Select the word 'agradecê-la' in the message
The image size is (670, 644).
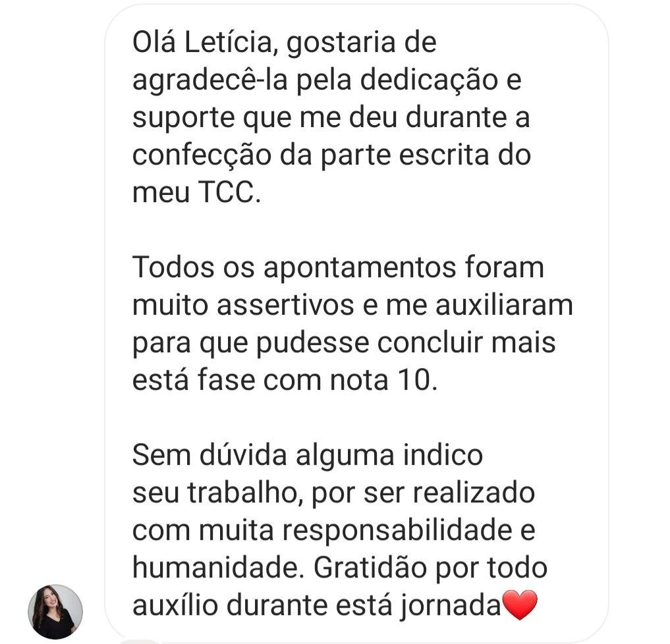point(209,81)
